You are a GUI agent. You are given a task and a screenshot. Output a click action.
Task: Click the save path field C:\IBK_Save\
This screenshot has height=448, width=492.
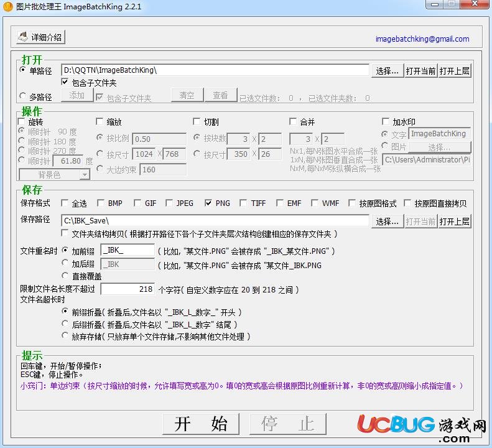[215, 220]
